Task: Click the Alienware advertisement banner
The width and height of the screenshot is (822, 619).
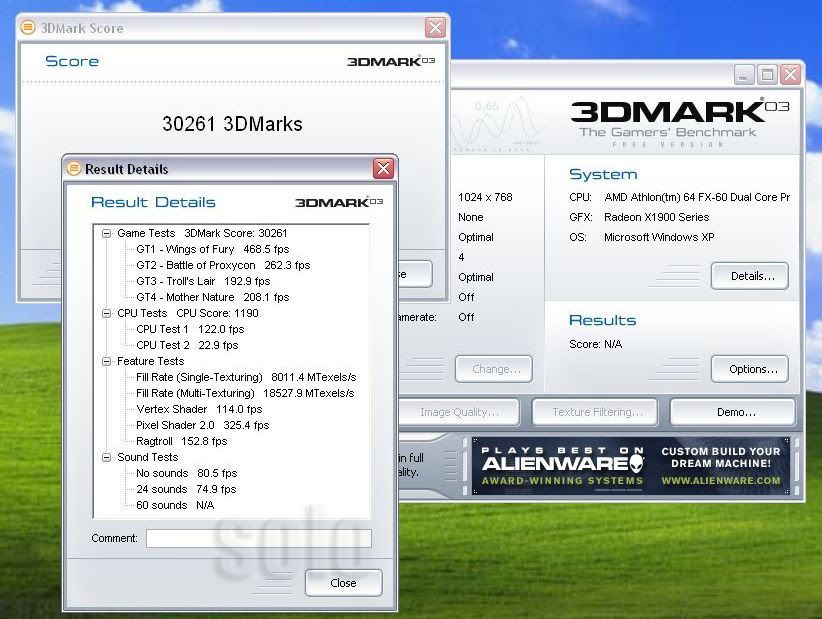Action: pos(631,466)
